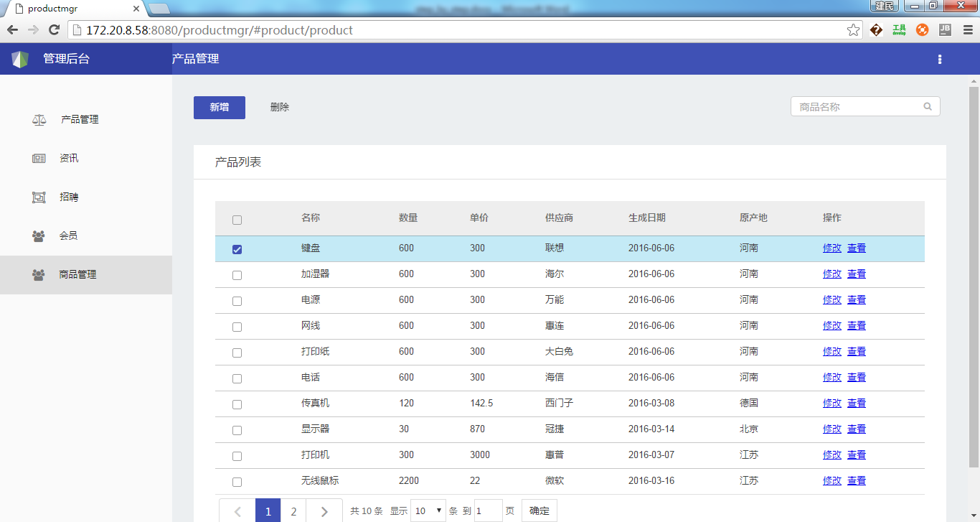The image size is (980, 522).
Task: Bookmark page with the star icon
Action: pyautogui.click(x=853, y=30)
